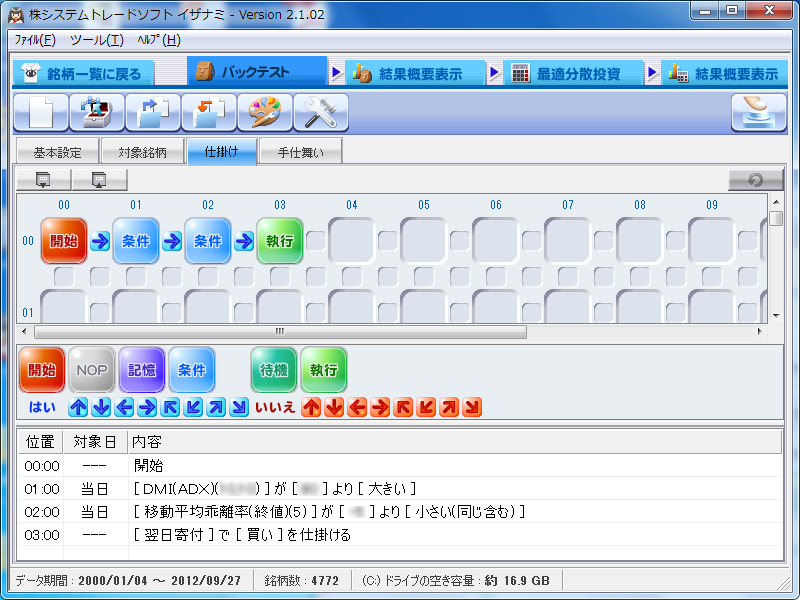Select the red 開始 block in grid

[64, 241]
